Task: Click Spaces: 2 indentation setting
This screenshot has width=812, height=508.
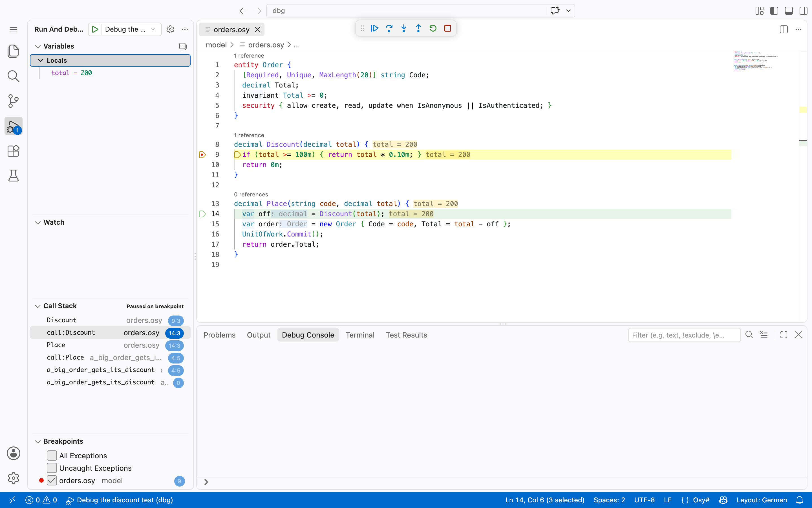Action: tap(609, 500)
